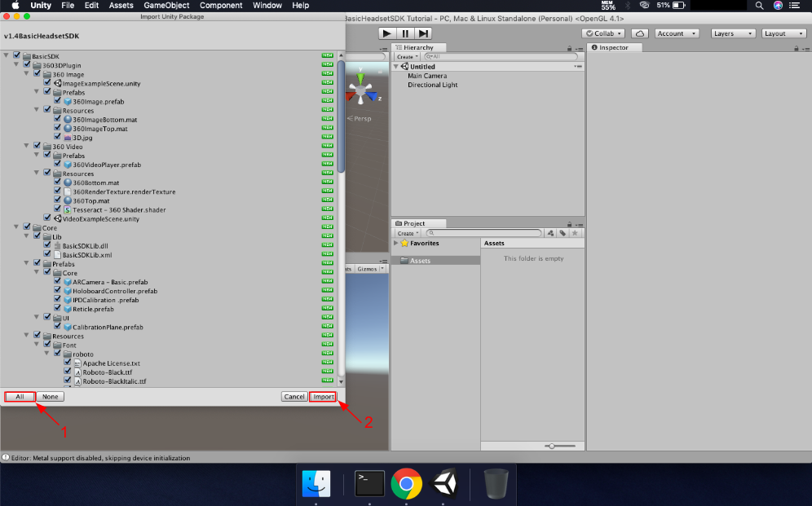Image resolution: width=812 pixels, height=506 pixels.
Task: Click Import to import the package
Action: pyautogui.click(x=323, y=397)
